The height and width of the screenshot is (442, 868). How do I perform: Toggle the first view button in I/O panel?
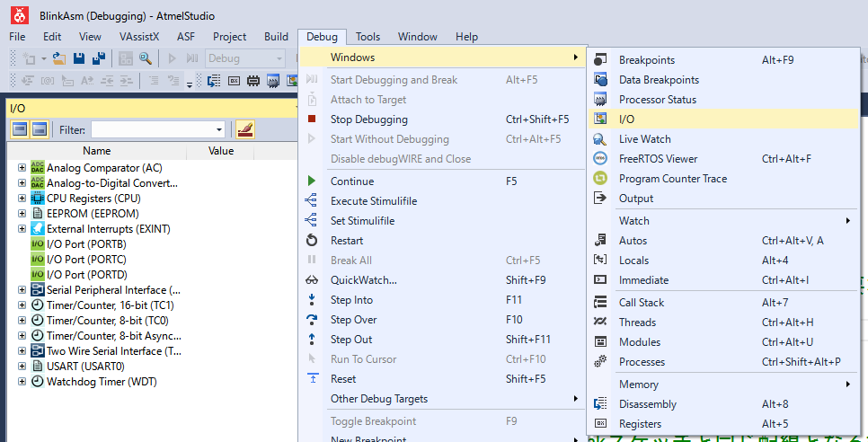[x=20, y=129]
